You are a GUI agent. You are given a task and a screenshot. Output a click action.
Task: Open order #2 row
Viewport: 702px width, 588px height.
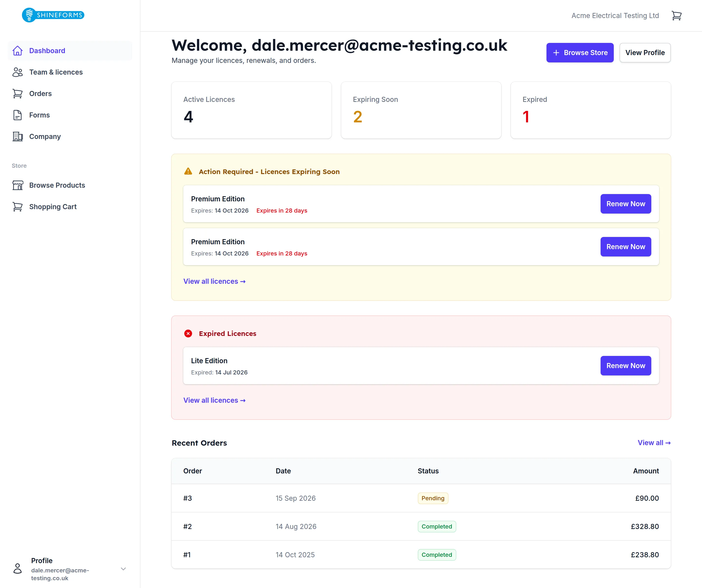coord(421,527)
